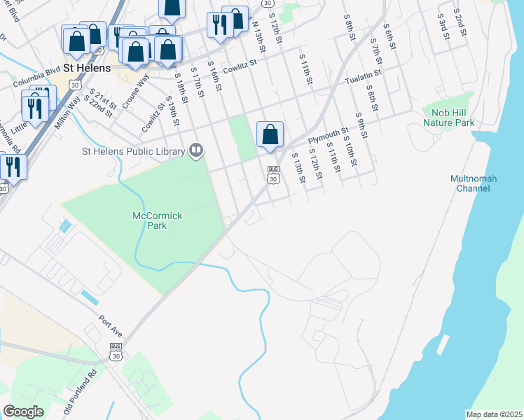The image size is (524, 420).
Task: Click the Nob Hill Nature Park label
Action: click(x=448, y=118)
